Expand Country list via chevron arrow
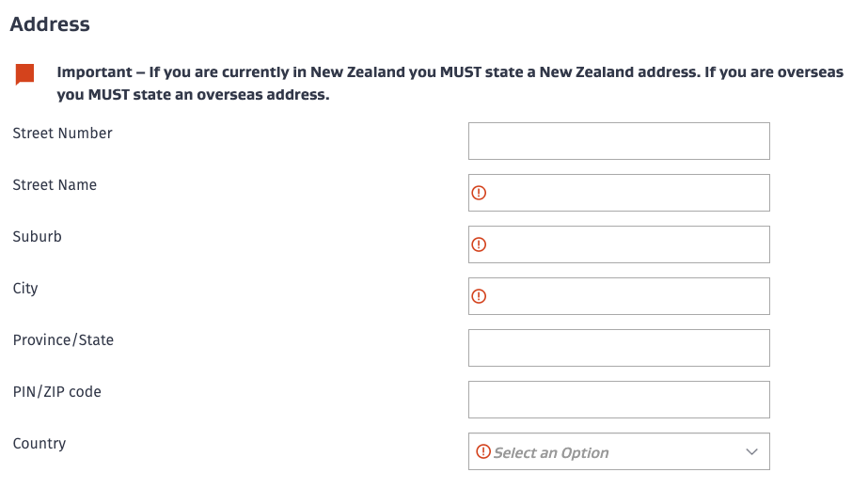The width and height of the screenshot is (868, 504). coord(751,452)
